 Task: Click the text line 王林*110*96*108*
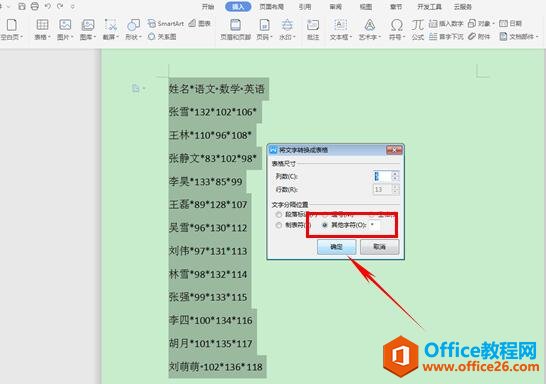pos(210,135)
